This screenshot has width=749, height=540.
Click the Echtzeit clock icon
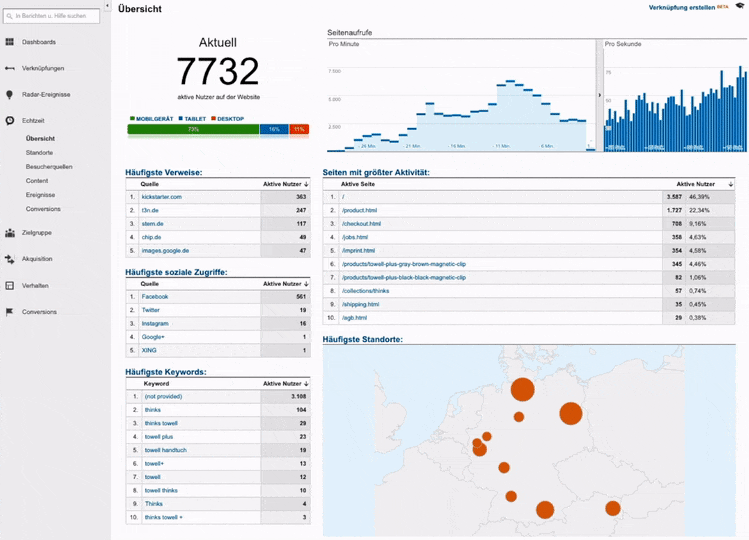click(x=10, y=120)
